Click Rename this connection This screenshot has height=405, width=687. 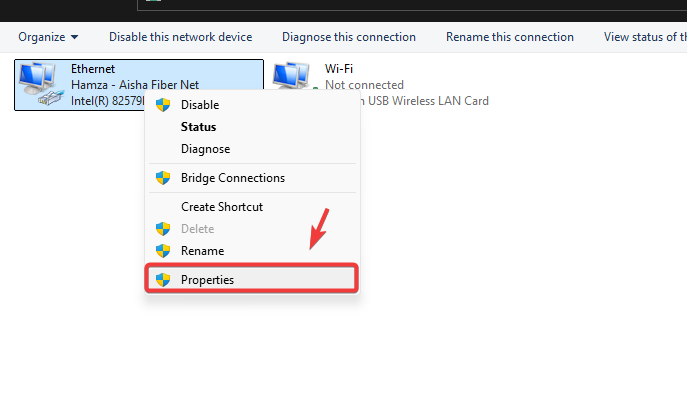click(510, 37)
